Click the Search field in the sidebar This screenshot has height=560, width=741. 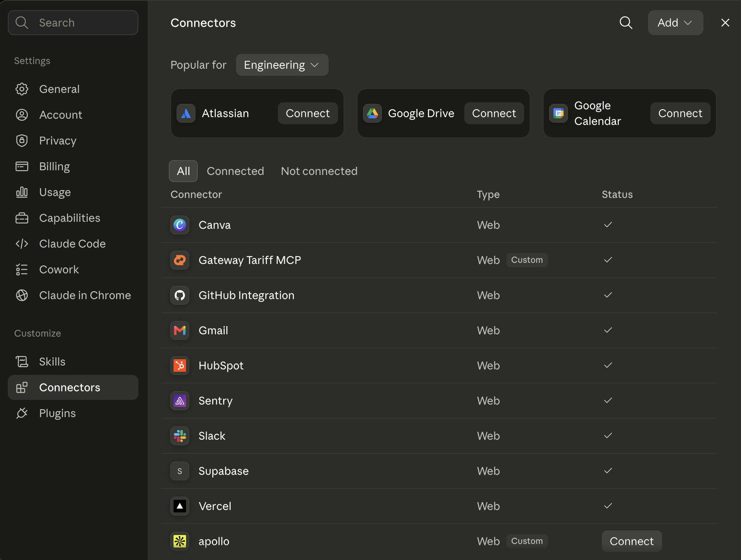tap(73, 23)
